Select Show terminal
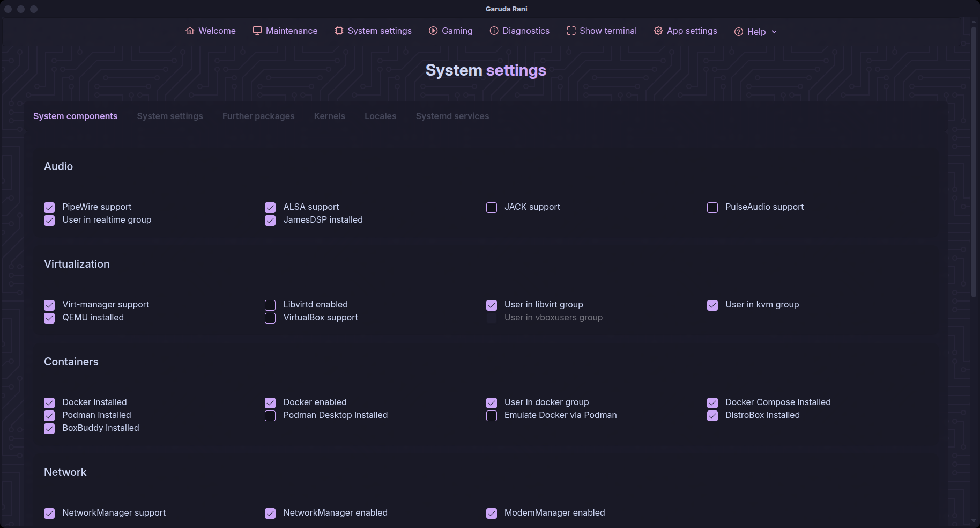This screenshot has height=528, width=980. click(602, 31)
